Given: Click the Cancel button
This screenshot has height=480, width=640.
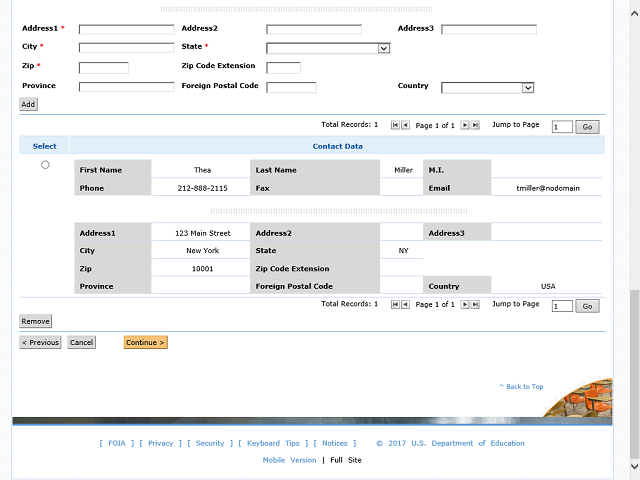Looking at the screenshot, I should pos(82,342).
